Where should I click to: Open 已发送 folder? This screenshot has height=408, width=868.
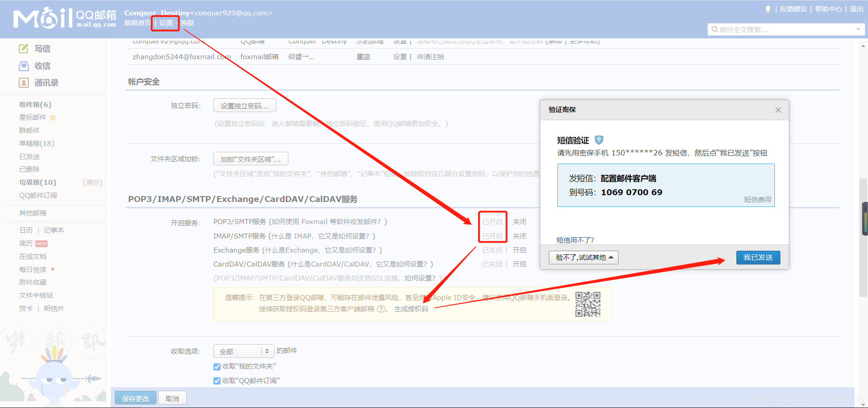29,157
